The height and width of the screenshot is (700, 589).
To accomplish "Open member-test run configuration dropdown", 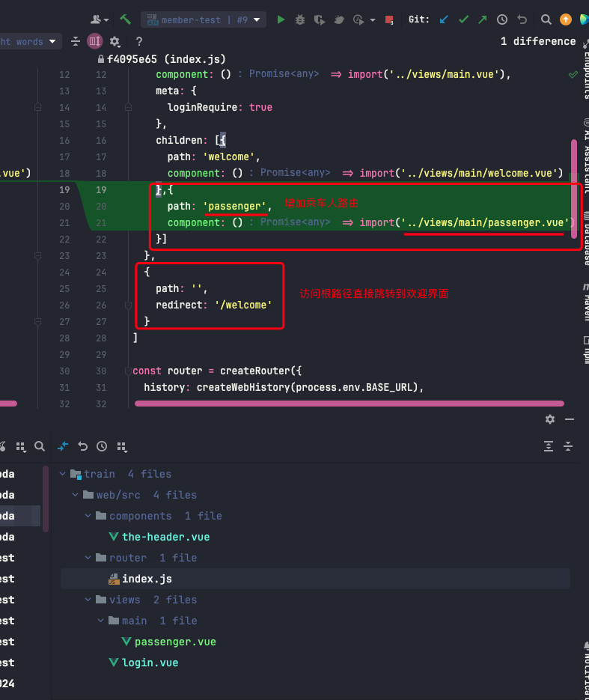I will point(204,19).
